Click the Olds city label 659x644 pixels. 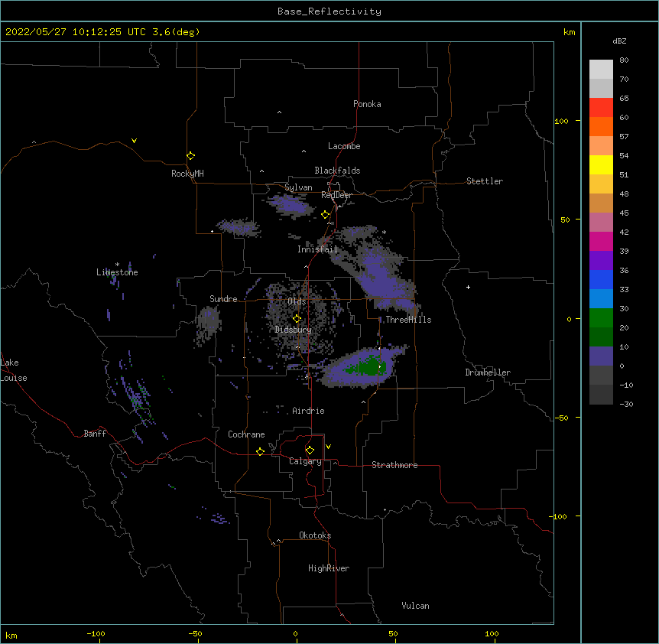point(297,301)
